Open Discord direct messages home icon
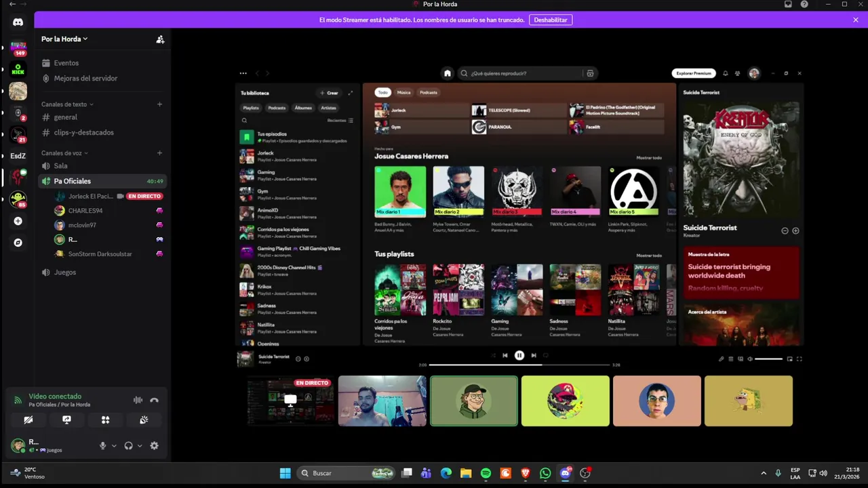Image resolution: width=868 pixels, height=488 pixels. (x=18, y=22)
